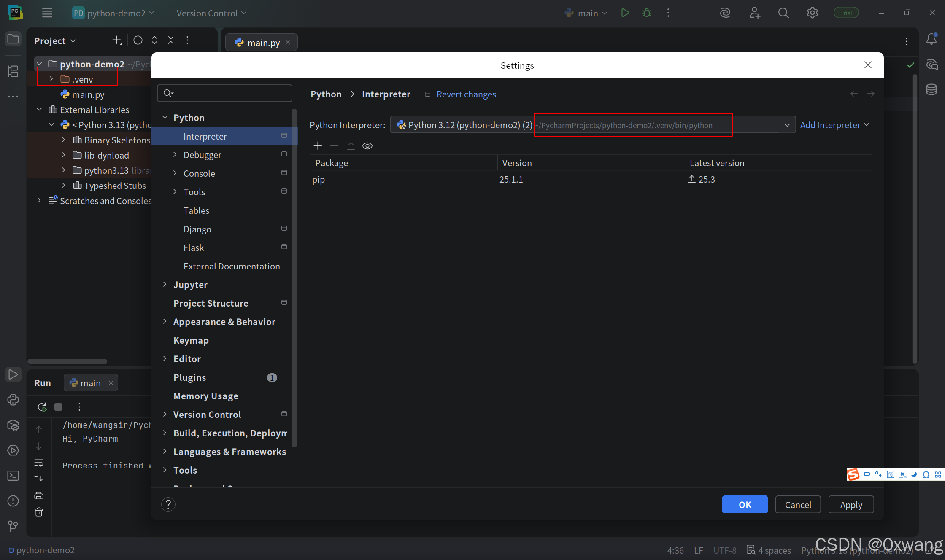The width and height of the screenshot is (945, 560).
Task: Open the Terminal tool window icon
Action: (13, 476)
